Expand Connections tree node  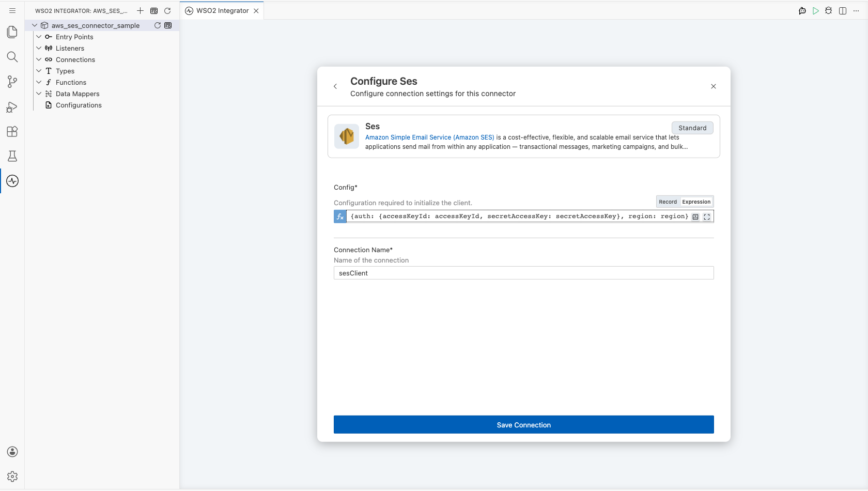39,59
